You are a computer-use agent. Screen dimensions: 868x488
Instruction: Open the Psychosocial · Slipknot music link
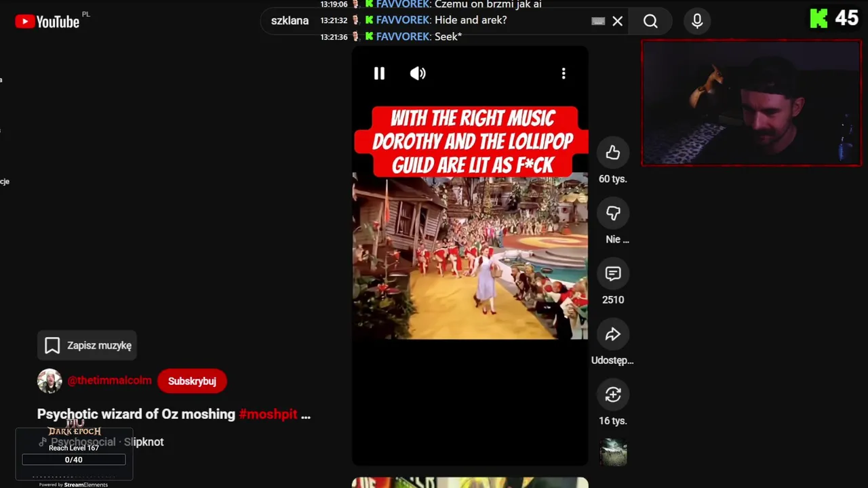(101, 442)
